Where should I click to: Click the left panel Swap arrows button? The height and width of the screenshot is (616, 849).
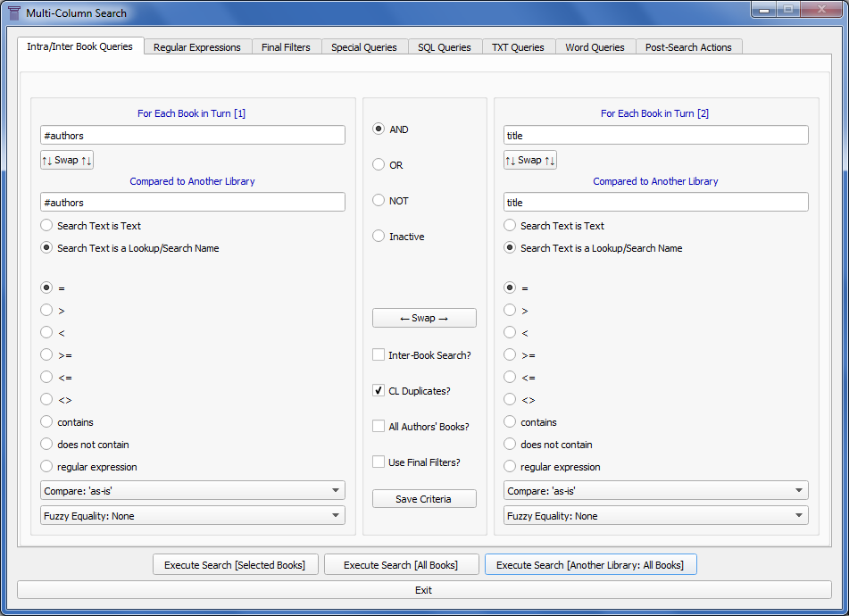click(67, 160)
